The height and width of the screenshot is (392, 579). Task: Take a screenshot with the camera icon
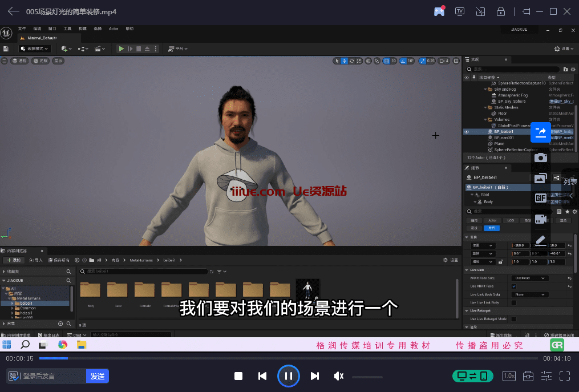click(x=540, y=157)
